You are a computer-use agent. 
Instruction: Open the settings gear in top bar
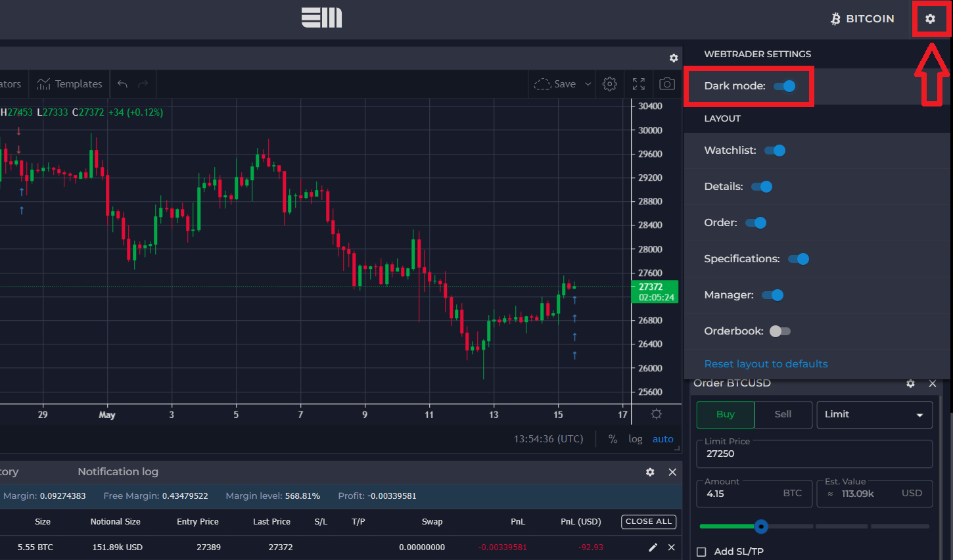930,19
